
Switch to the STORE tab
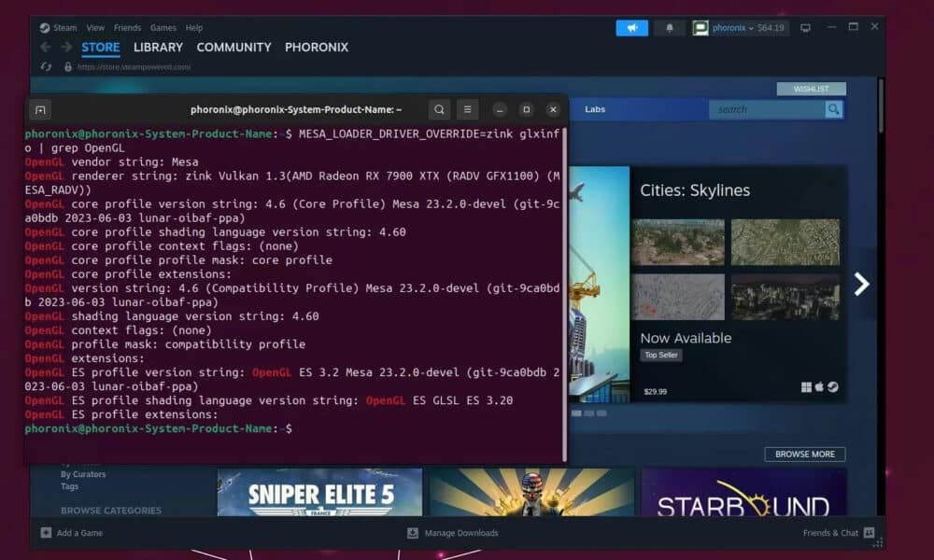101,48
